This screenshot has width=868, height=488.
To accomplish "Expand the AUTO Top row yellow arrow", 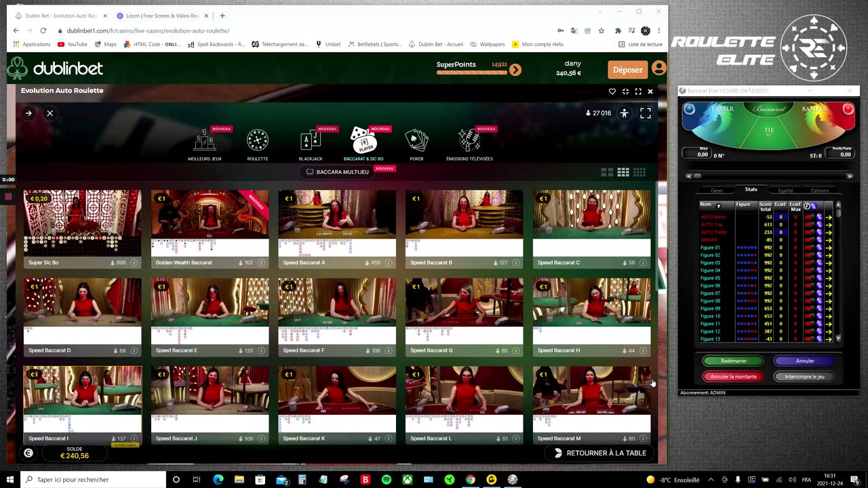I will (829, 224).
